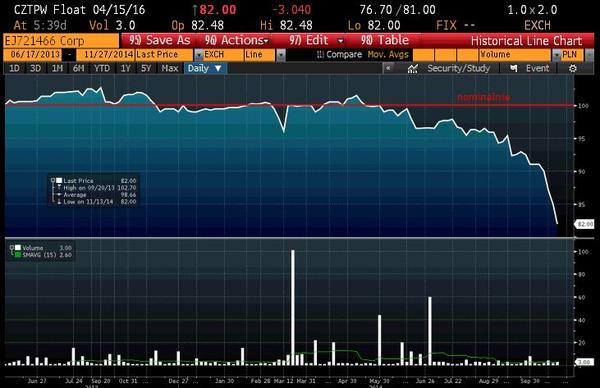This screenshot has height=388, width=600.
Task: Collapse toolbar with double-arrow icon
Action: 388,68
